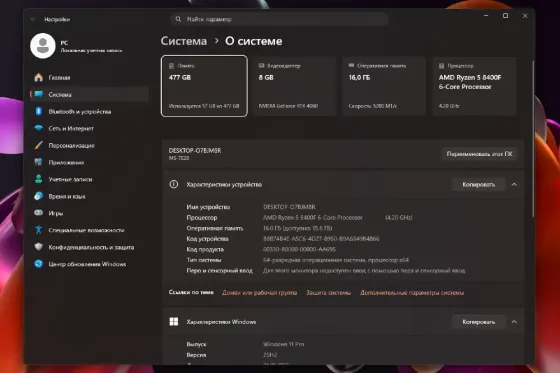Open the RAM card showing 16,0 ГБ
The width and height of the screenshot is (560, 373).
point(384,86)
